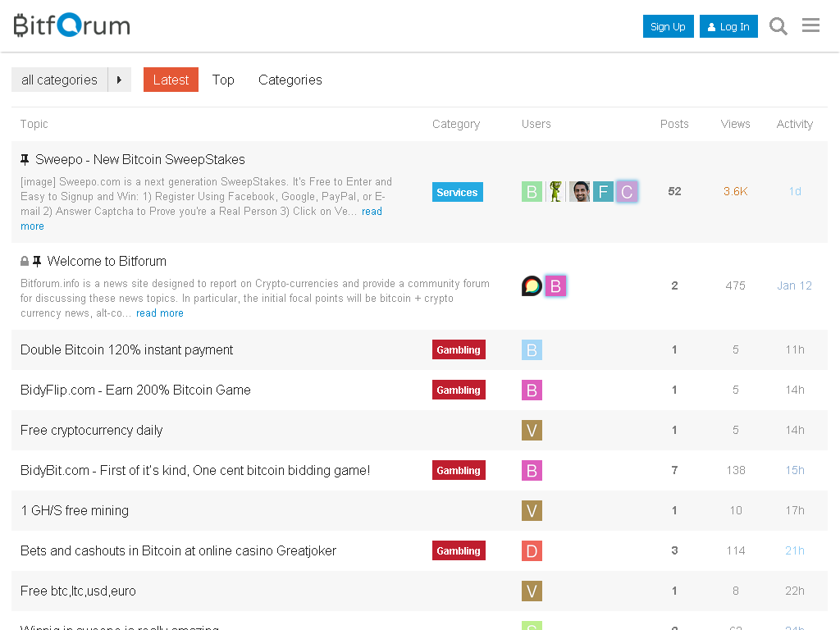Screen dimensions: 840x630
Task: Open Double Bitcoin 120% instant payment topic
Action: click(x=127, y=349)
